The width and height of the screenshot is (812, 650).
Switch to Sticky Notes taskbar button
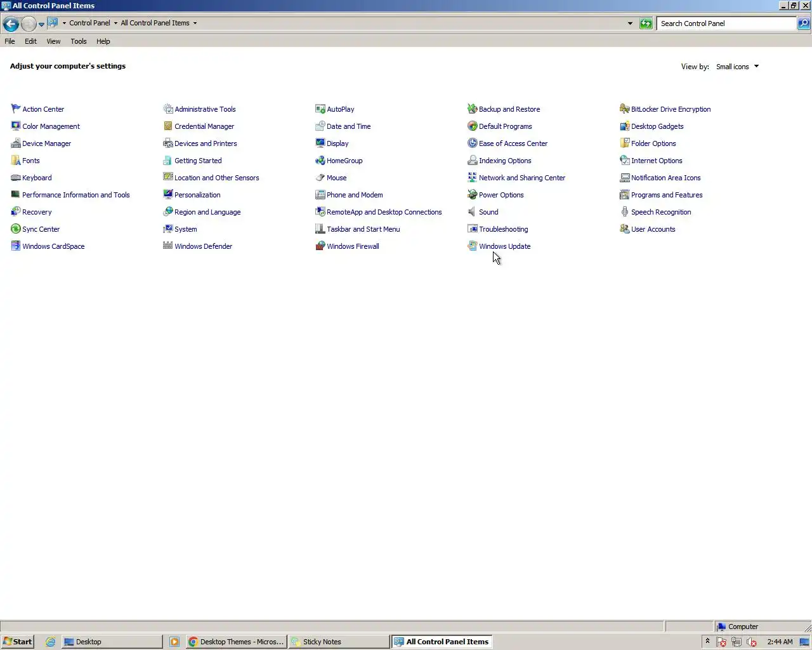[x=339, y=642]
